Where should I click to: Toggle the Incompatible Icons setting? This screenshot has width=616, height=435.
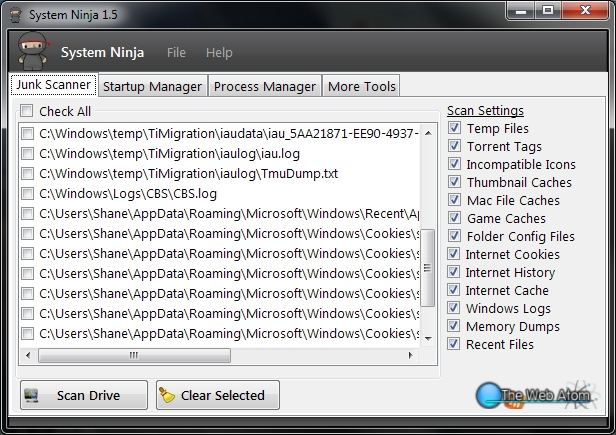[x=454, y=164]
